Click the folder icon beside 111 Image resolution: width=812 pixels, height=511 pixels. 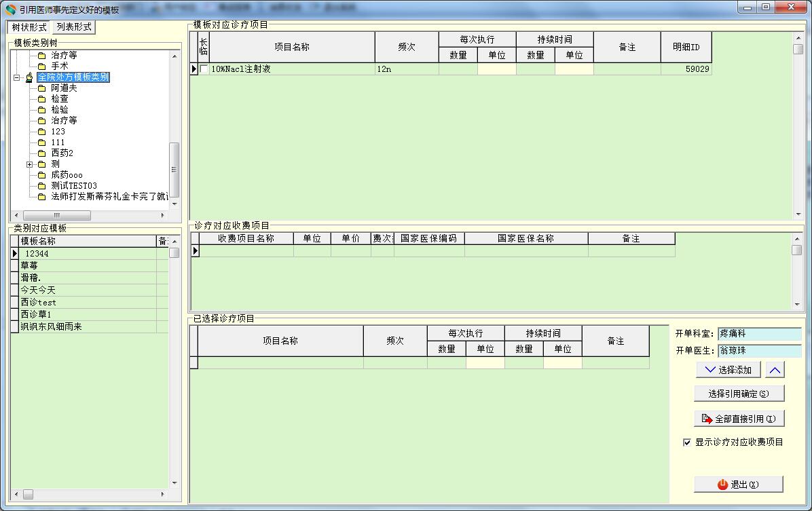click(x=42, y=143)
